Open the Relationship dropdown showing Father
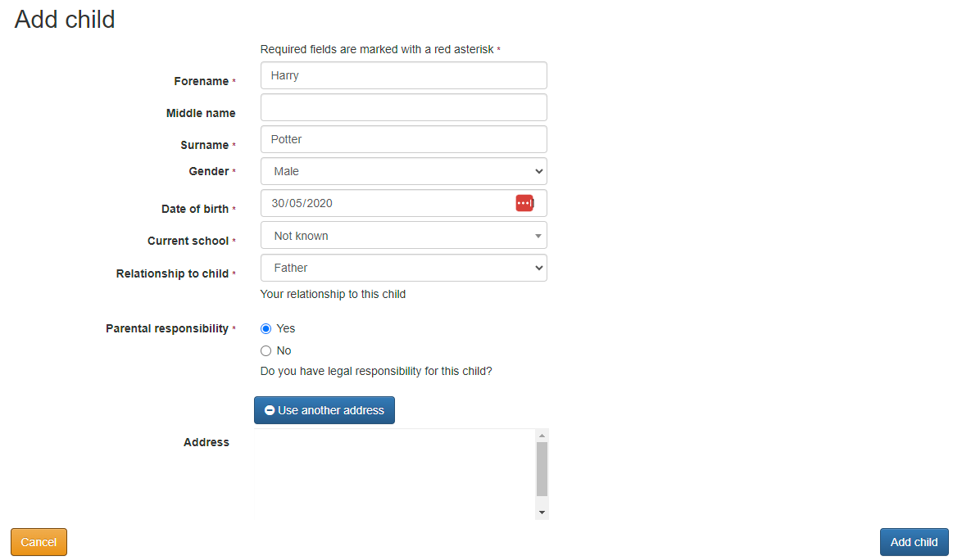Screen dimensions: 953x560 (403, 268)
